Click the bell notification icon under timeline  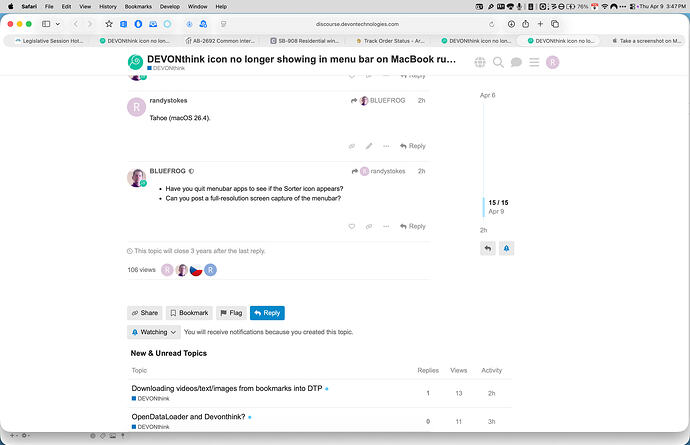pyautogui.click(x=507, y=248)
